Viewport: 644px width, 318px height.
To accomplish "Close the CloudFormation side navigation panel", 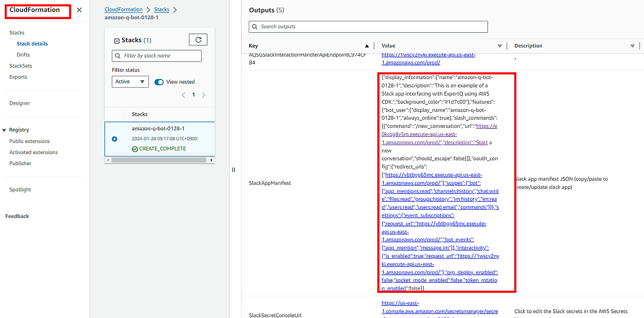I will [79, 10].
